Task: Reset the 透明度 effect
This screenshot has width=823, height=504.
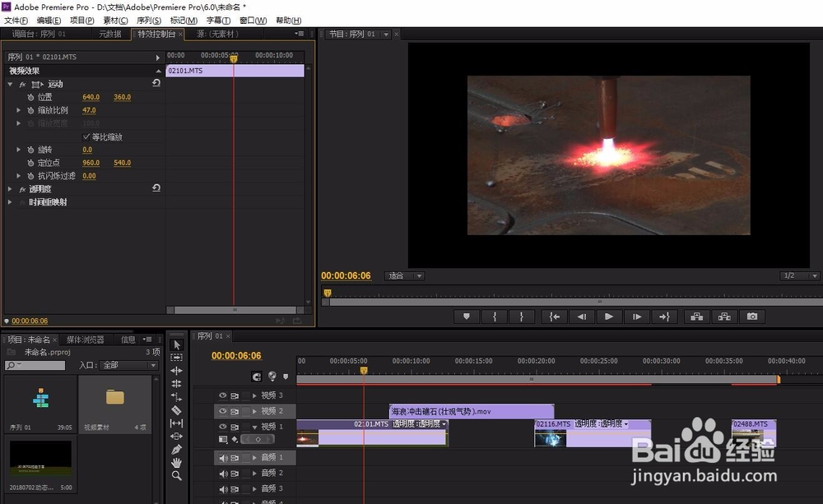Action: (156, 187)
